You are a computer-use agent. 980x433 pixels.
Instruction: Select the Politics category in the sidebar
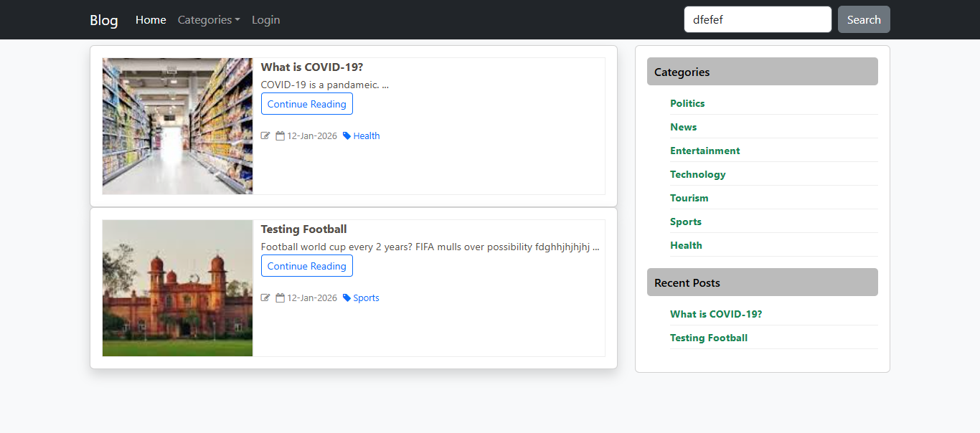pos(687,103)
